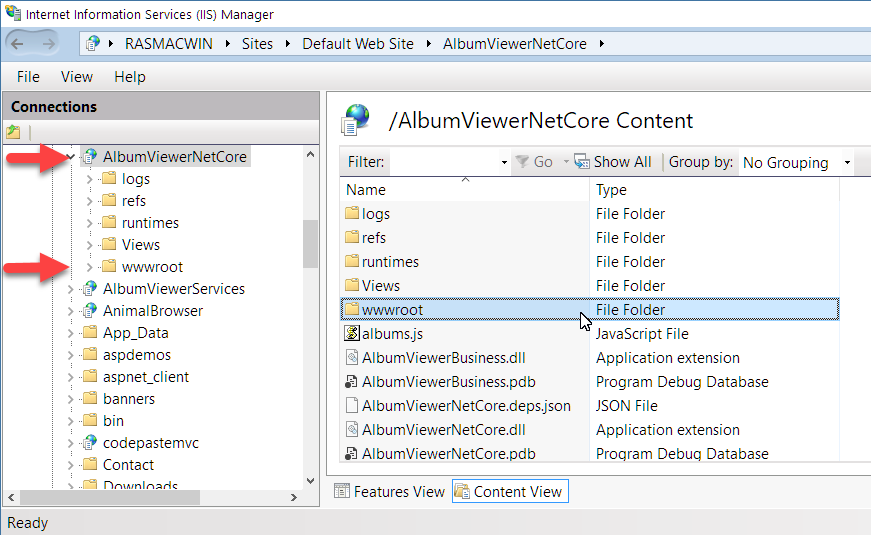Select the banners tree item

pos(128,399)
